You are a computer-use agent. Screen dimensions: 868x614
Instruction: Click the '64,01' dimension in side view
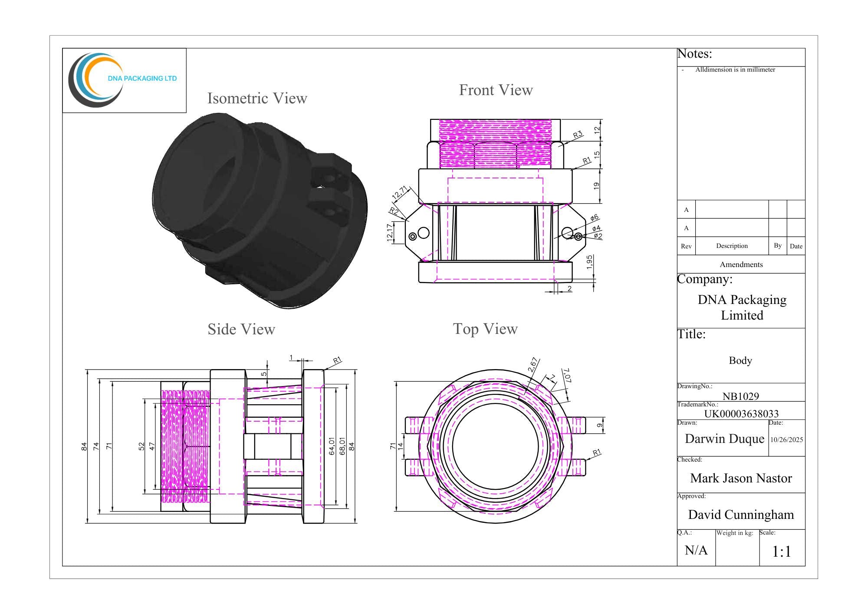332,446
